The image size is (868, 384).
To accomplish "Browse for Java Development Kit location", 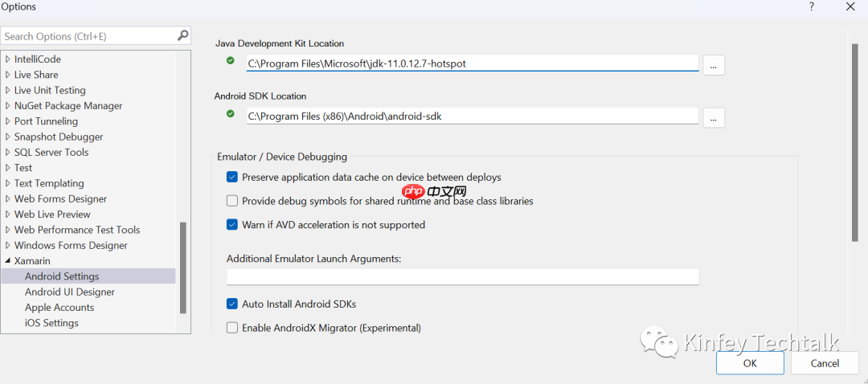I will click(x=714, y=65).
